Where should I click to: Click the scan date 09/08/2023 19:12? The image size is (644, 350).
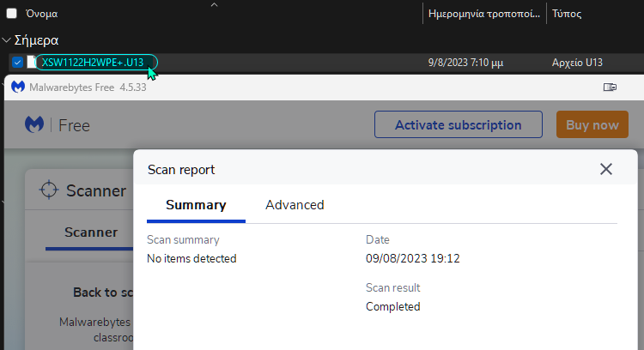point(413,258)
